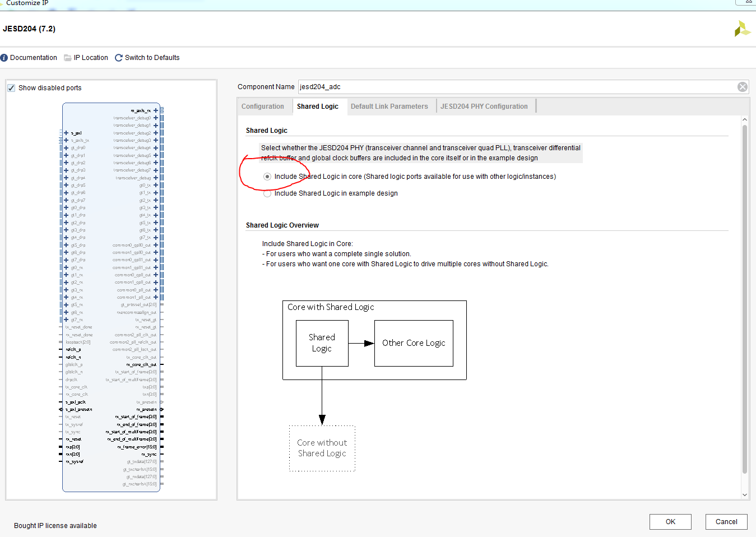The image size is (756, 537).
Task: Open Default Link Parameters tab
Action: tap(389, 107)
